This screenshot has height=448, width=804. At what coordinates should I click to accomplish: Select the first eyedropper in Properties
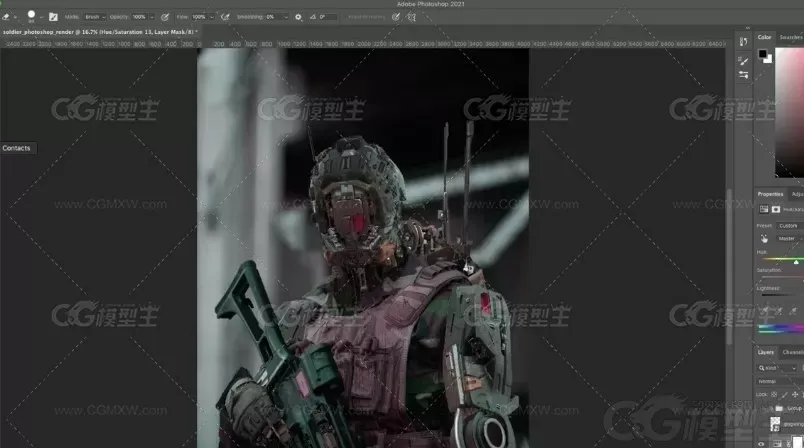(764, 311)
